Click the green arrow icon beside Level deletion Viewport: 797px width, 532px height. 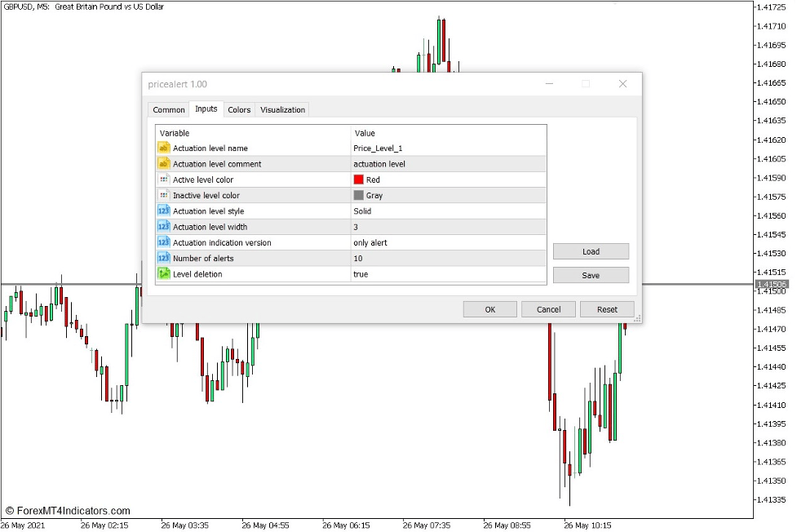tap(163, 273)
